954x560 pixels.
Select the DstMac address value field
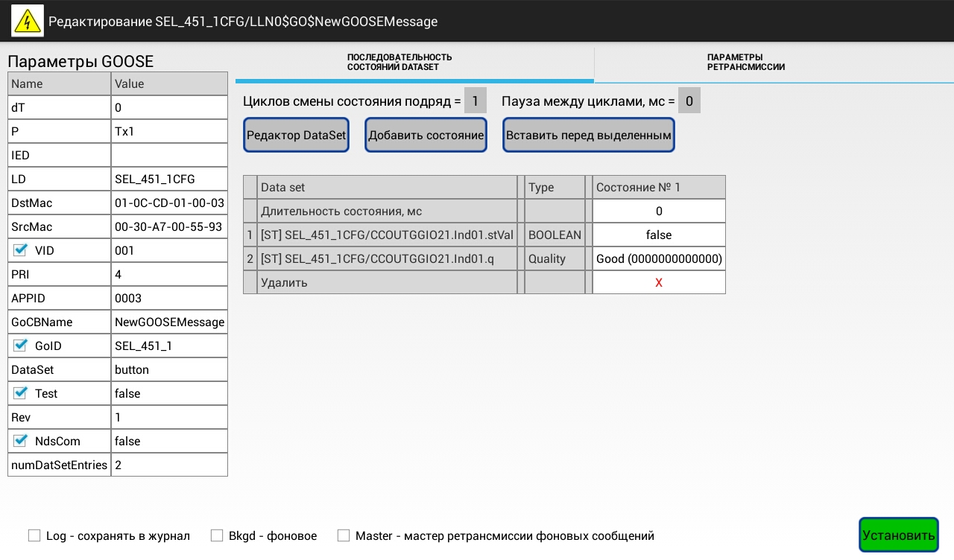(x=169, y=203)
